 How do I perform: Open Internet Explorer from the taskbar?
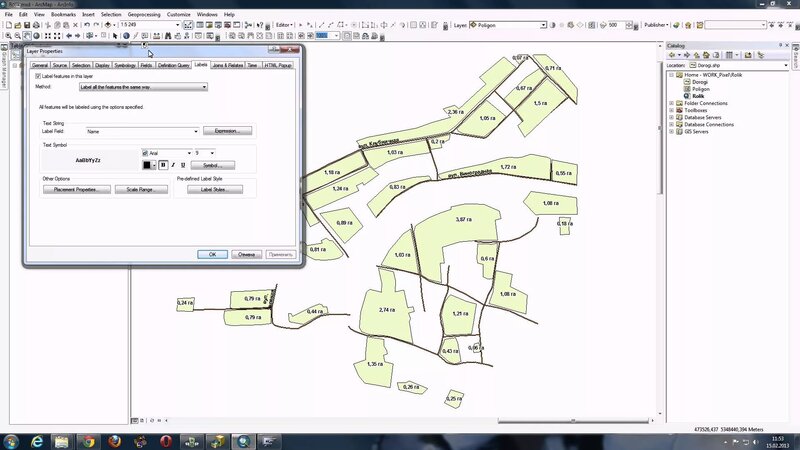(37, 441)
